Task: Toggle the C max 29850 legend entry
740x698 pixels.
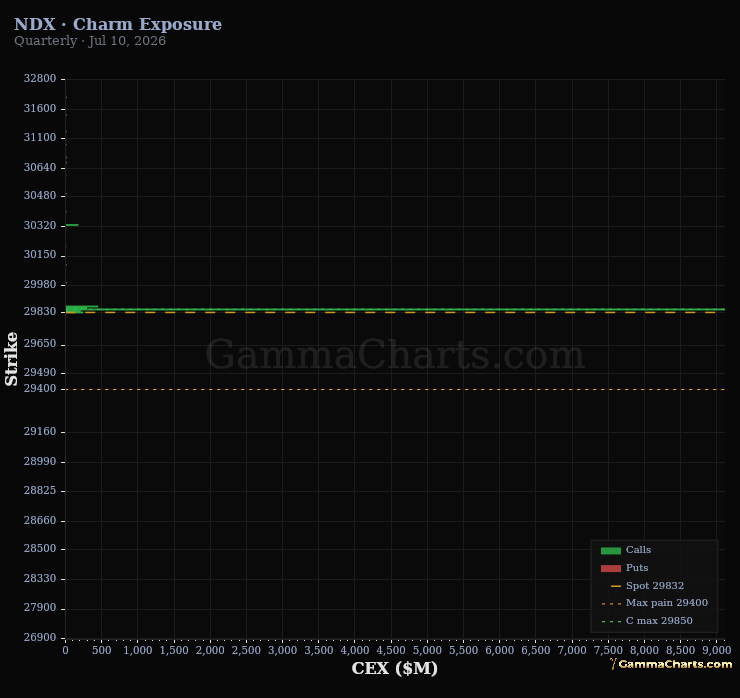Action: tap(647, 621)
